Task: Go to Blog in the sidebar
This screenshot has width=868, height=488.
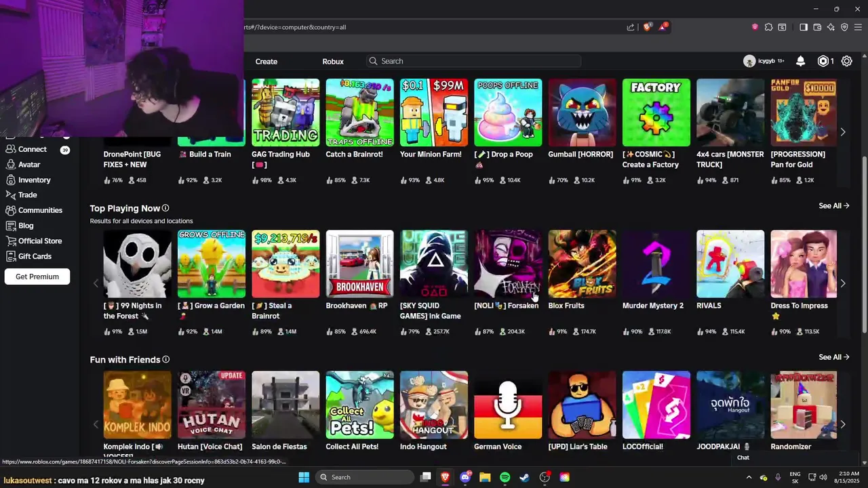Action: click(x=26, y=226)
